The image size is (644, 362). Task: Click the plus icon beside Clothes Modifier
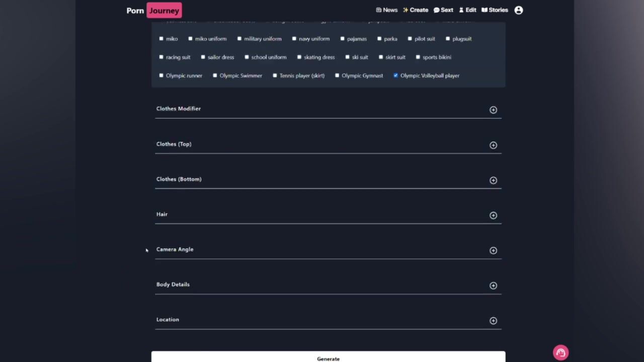point(493,110)
